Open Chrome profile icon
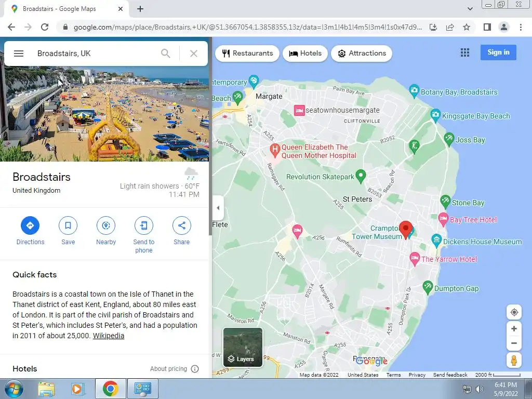532x399 pixels. pyautogui.click(x=504, y=27)
